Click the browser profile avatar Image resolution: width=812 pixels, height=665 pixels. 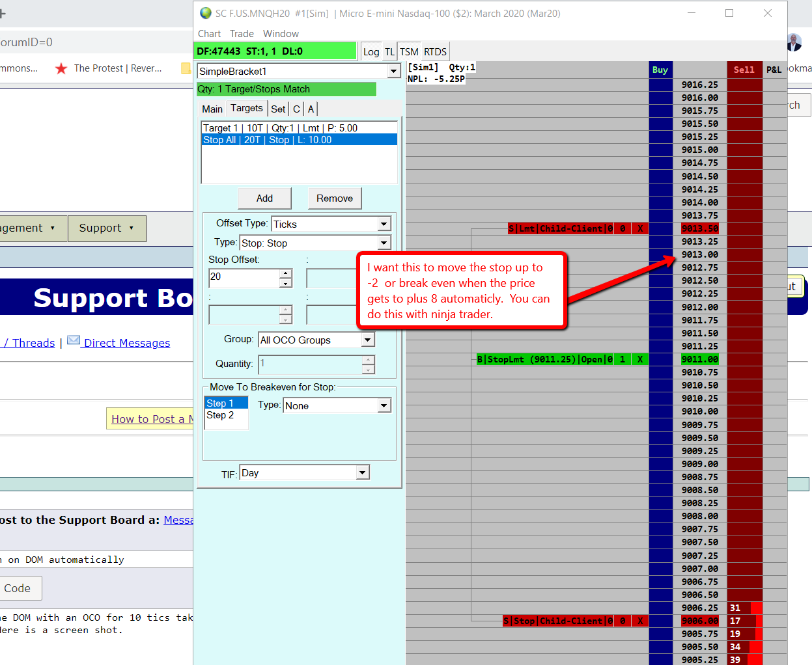click(x=794, y=42)
